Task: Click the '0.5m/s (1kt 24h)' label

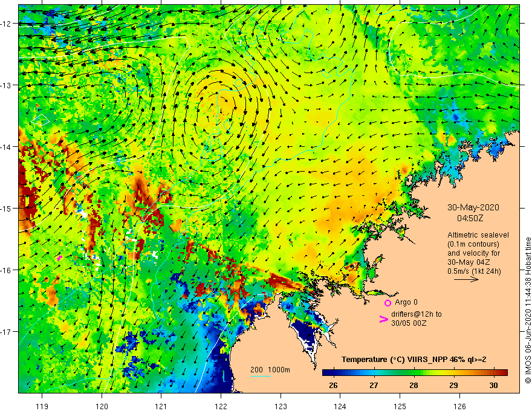Action: 476,271
